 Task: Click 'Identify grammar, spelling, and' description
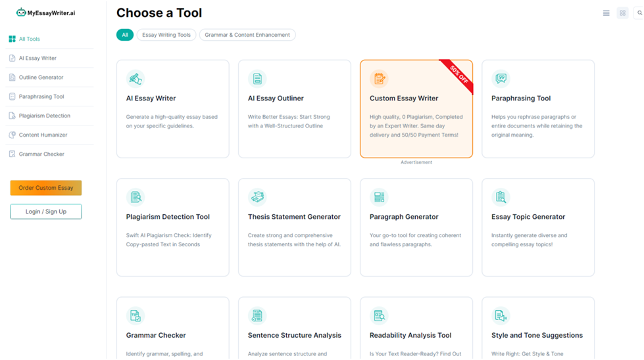[164, 354]
